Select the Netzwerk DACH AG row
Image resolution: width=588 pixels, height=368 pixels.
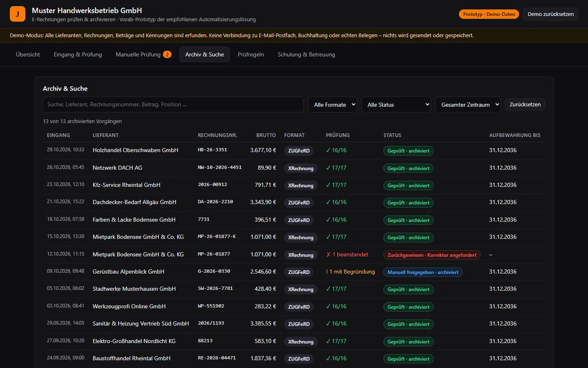click(294, 168)
